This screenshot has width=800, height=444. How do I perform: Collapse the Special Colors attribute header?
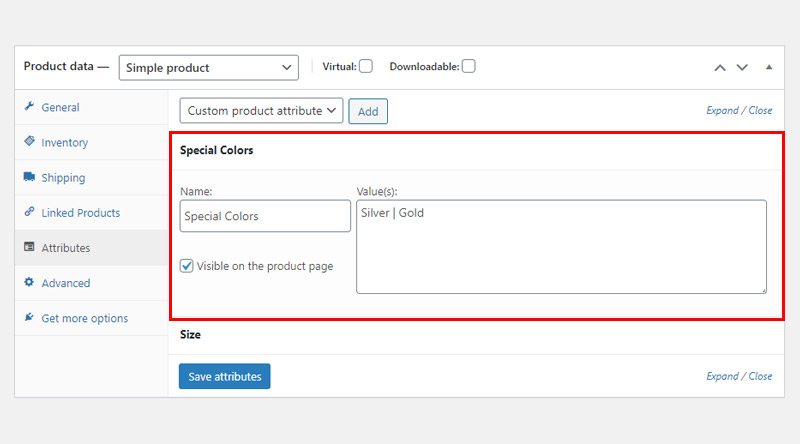[477, 151]
